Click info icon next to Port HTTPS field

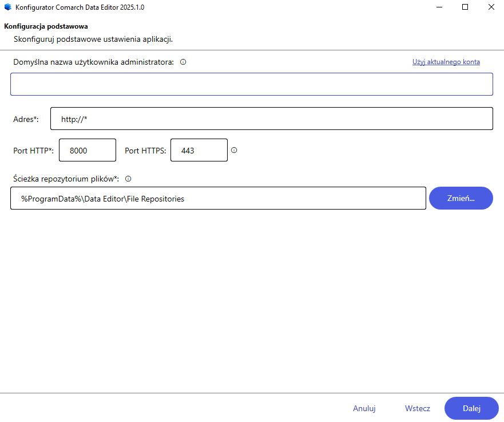tap(234, 150)
